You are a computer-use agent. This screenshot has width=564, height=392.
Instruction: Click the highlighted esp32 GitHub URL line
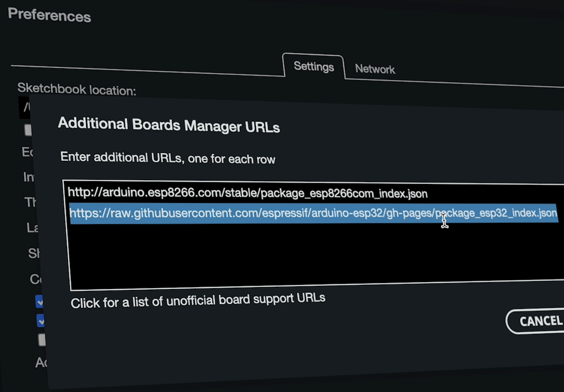(x=313, y=213)
